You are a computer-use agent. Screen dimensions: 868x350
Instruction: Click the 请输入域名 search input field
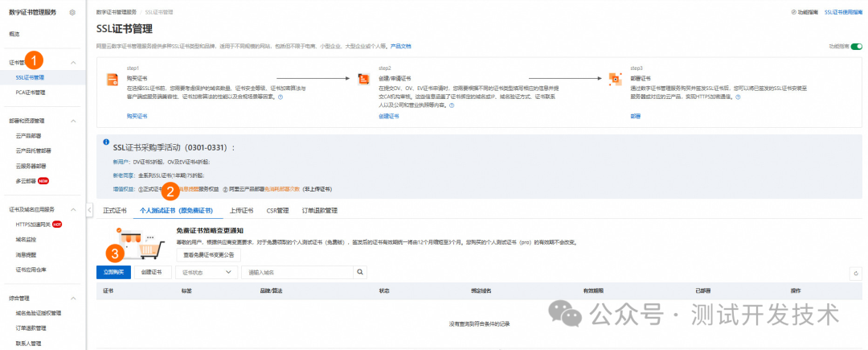tap(297, 273)
